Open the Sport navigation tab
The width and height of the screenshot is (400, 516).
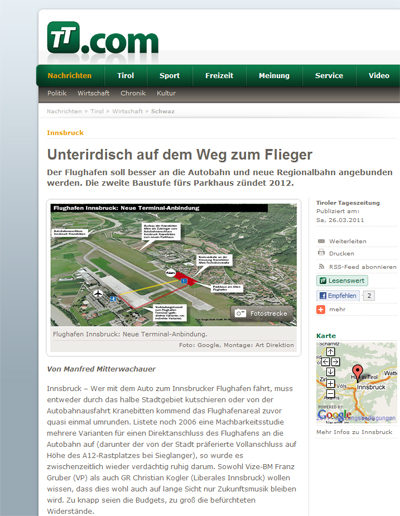pyautogui.click(x=169, y=76)
